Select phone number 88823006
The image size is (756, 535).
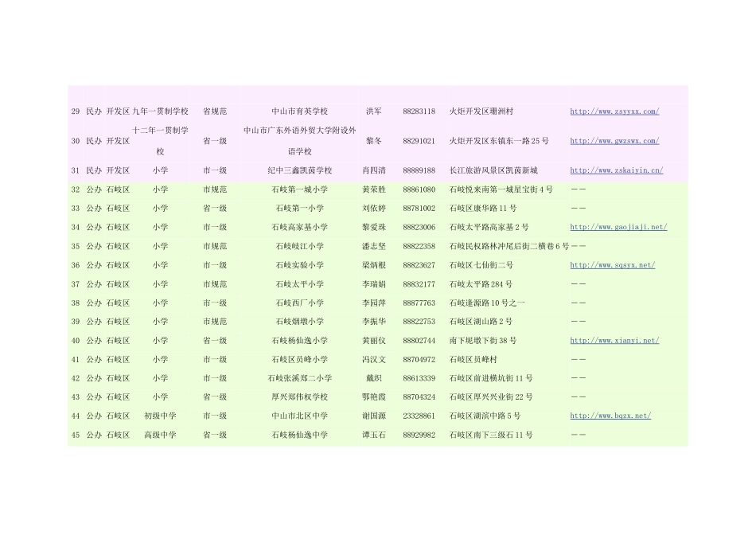[419, 227]
